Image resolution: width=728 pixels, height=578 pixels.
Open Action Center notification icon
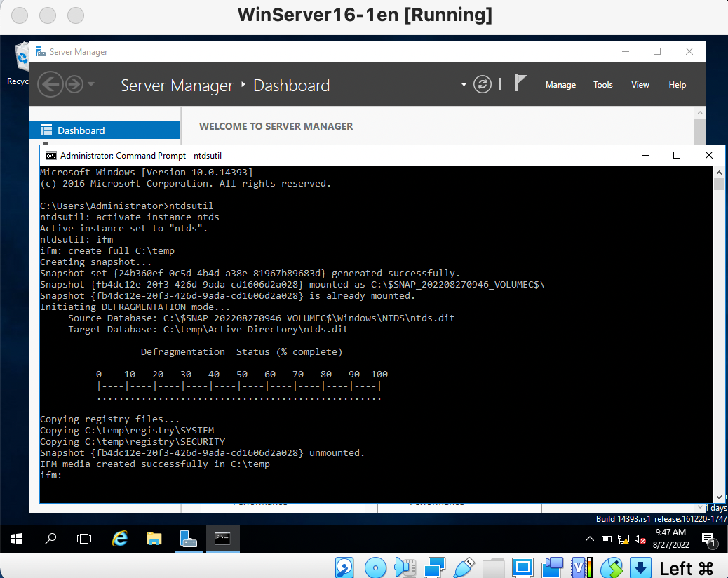click(x=708, y=539)
